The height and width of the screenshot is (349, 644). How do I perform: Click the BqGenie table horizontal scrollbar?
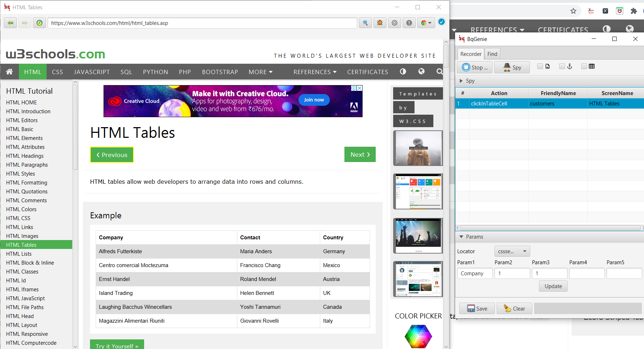click(550, 228)
